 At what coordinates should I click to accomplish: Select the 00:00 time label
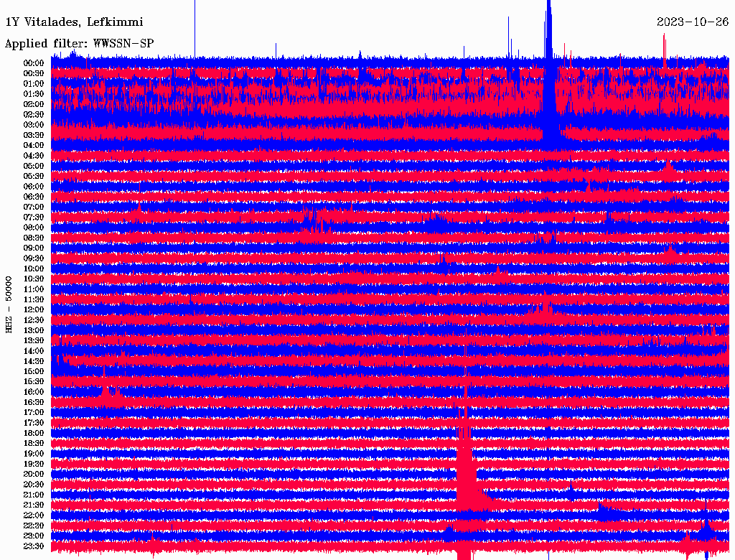[34, 63]
